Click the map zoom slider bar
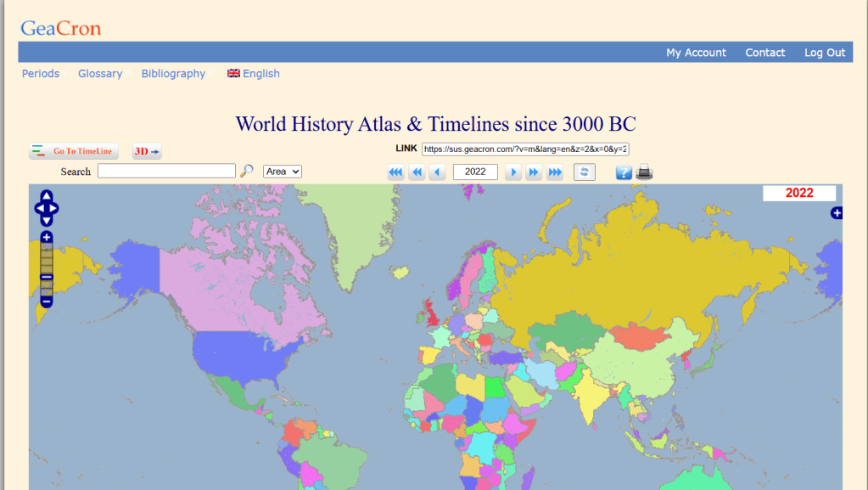Image resolution: width=868 pixels, height=490 pixels. (x=47, y=263)
